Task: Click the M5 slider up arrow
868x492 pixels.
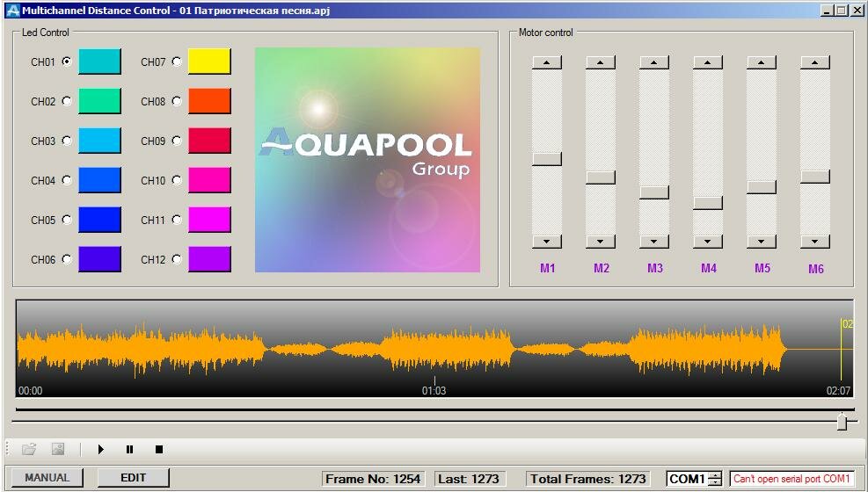Action: 762,62
